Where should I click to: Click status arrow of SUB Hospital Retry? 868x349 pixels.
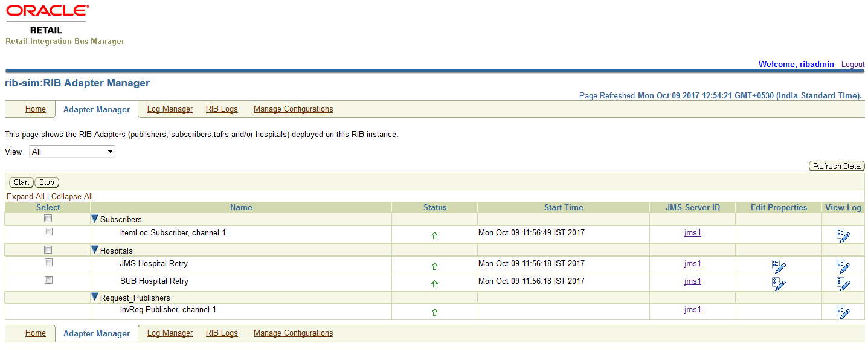coord(434,284)
